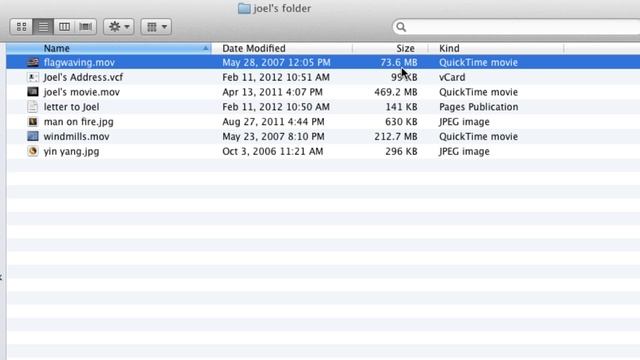Click the date Feb 11, 2012 10:50 AM
Image resolution: width=640 pixels, height=360 pixels.
276,107
